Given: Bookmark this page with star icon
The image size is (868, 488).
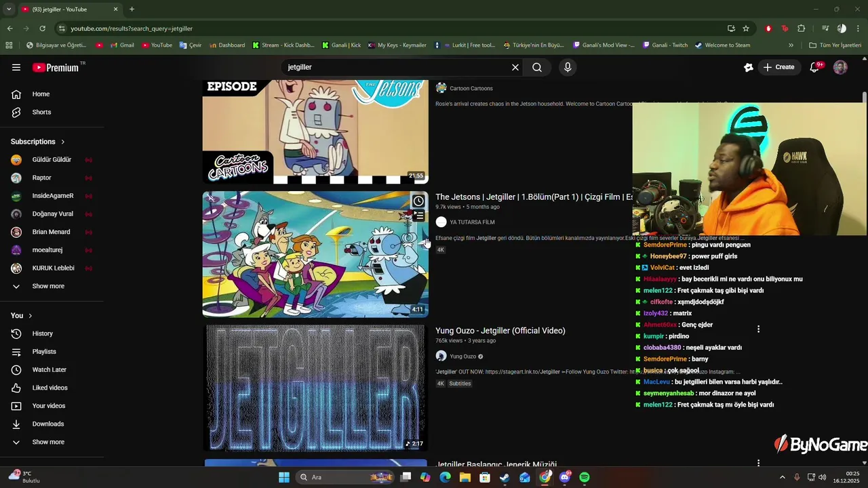Looking at the screenshot, I should pos(746,28).
